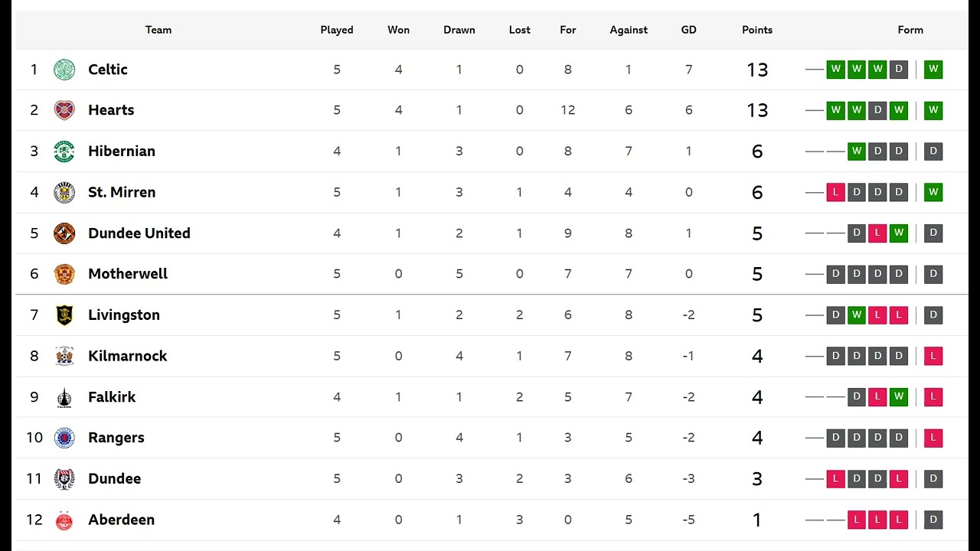Open the Falkirk team link
Viewport: 980px width, 551px height.
coord(112,397)
